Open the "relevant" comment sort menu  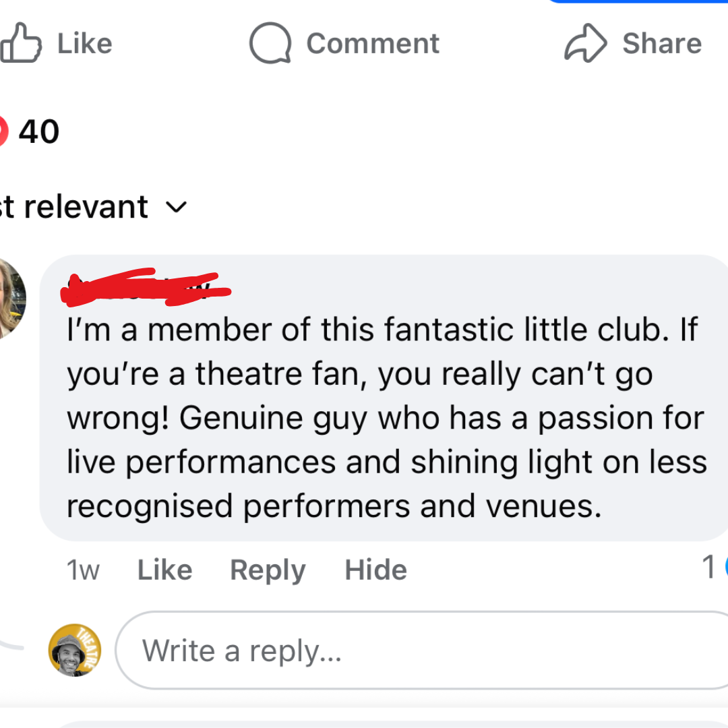pos(84,207)
